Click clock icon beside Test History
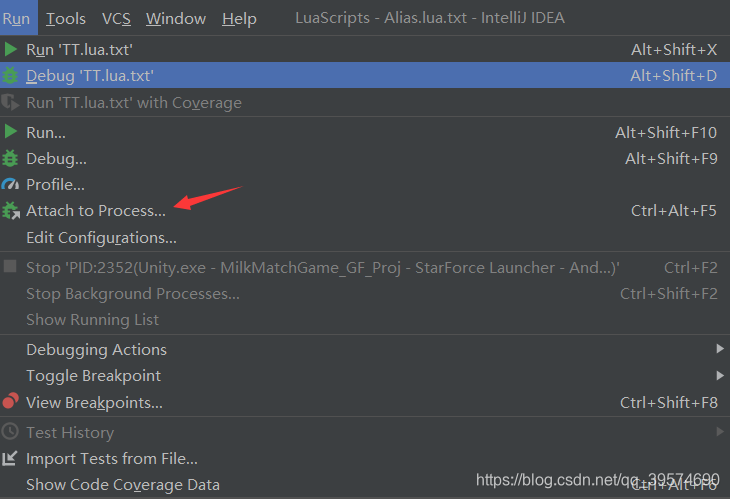The height and width of the screenshot is (499, 730). [x=10, y=432]
